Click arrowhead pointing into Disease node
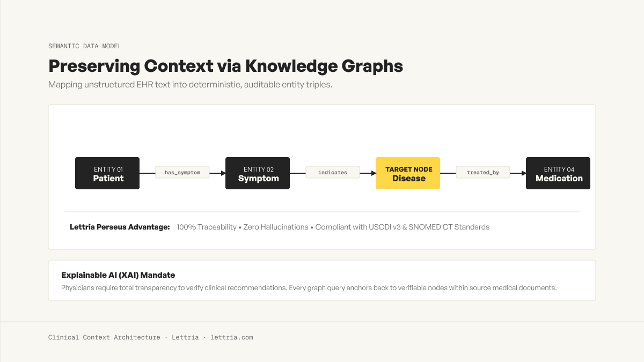Viewport: 644px width, 362px height. pos(372,173)
